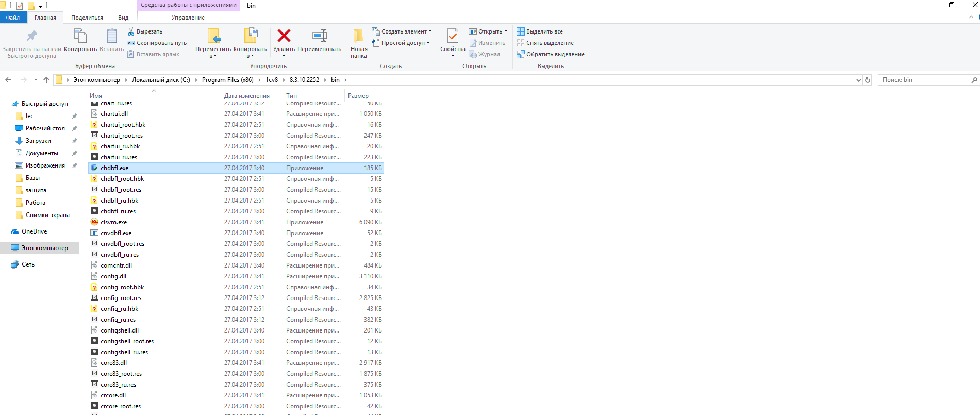Open the Поделиться (Share) ribbon tab

pos(87,18)
